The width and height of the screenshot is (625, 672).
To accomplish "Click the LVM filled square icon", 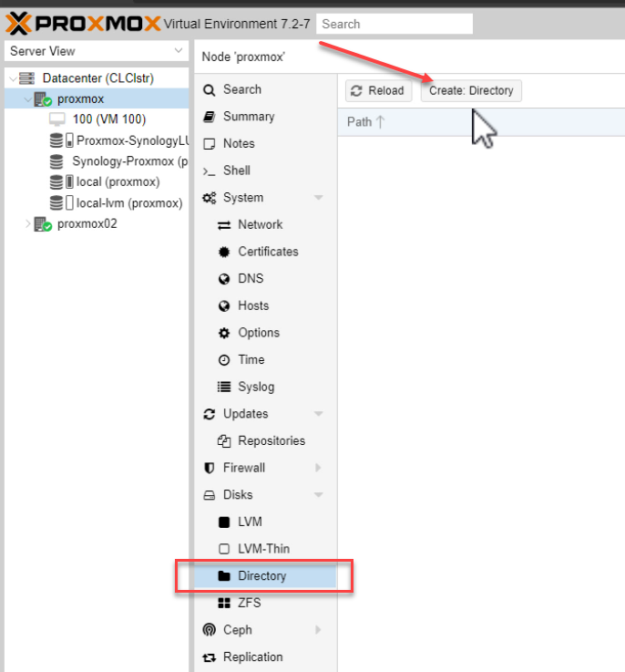I will click(x=224, y=522).
